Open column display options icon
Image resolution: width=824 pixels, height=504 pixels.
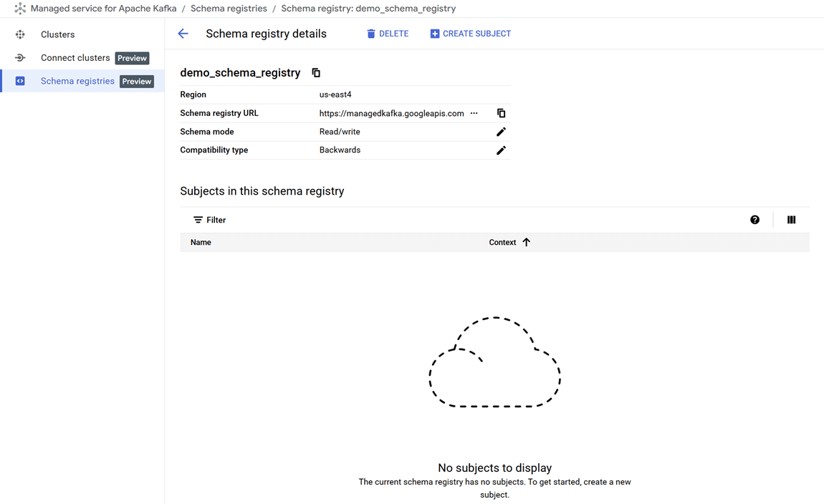[x=791, y=220]
